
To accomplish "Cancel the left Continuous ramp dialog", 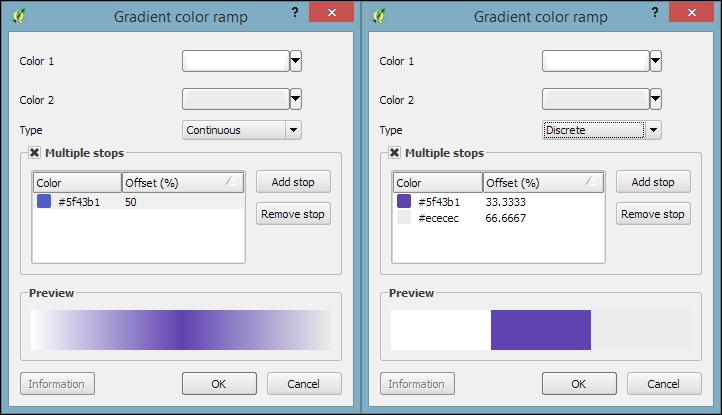I will tap(304, 384).
